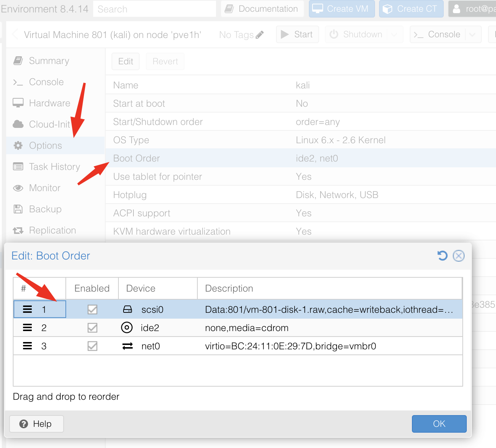Open the Hardware section in sidebar

pyautogui.click(x=49, y=103)
